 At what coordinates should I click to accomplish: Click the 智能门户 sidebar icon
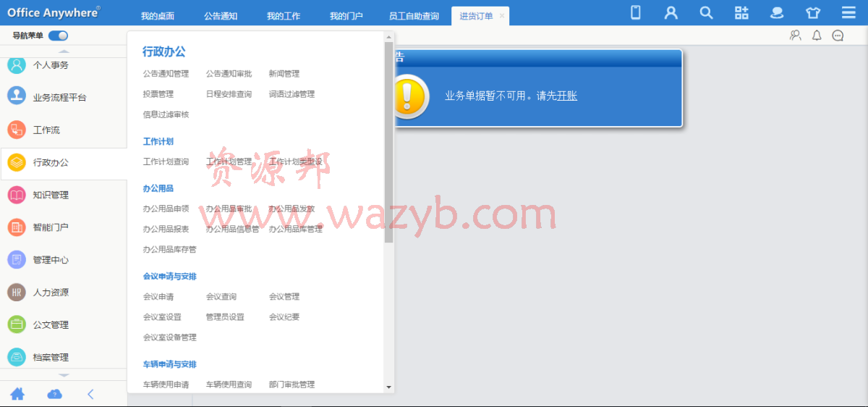coord(17,227)
